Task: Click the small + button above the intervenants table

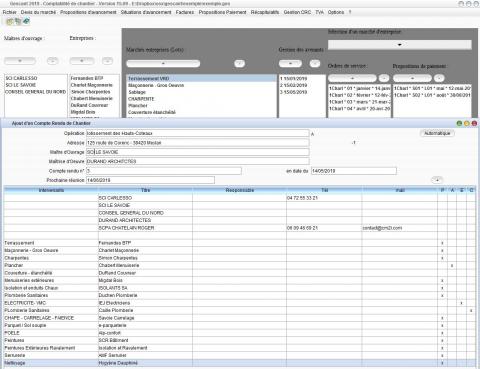Action: tap(437, 180)
